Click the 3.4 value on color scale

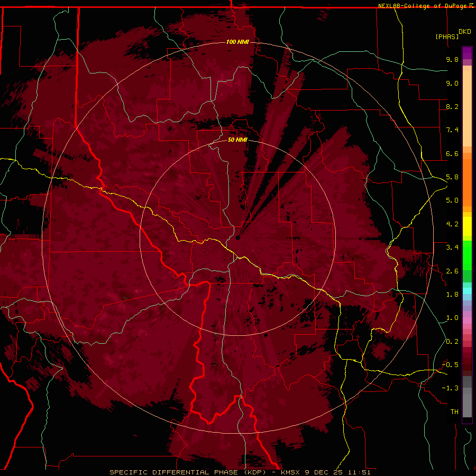452,248
